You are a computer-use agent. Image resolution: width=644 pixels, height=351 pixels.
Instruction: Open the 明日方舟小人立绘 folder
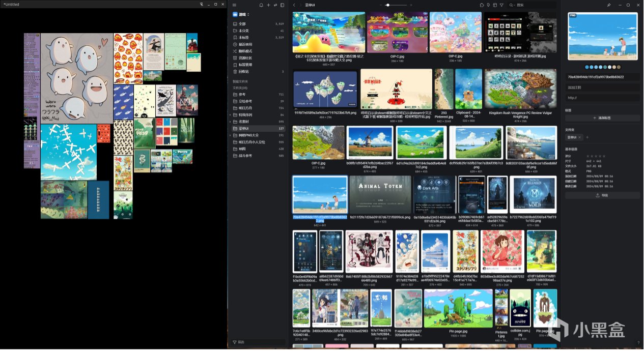259,142
